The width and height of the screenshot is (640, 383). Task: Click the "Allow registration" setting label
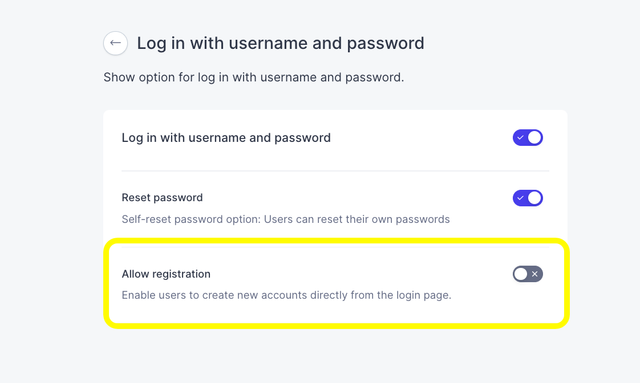click(x=166, y=274)
